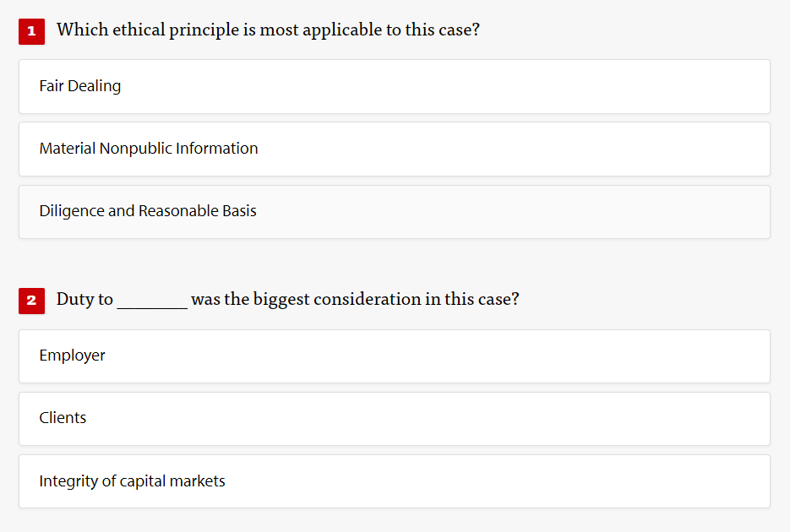Choose the Material Nonpublic Information option

coord(394,149)
